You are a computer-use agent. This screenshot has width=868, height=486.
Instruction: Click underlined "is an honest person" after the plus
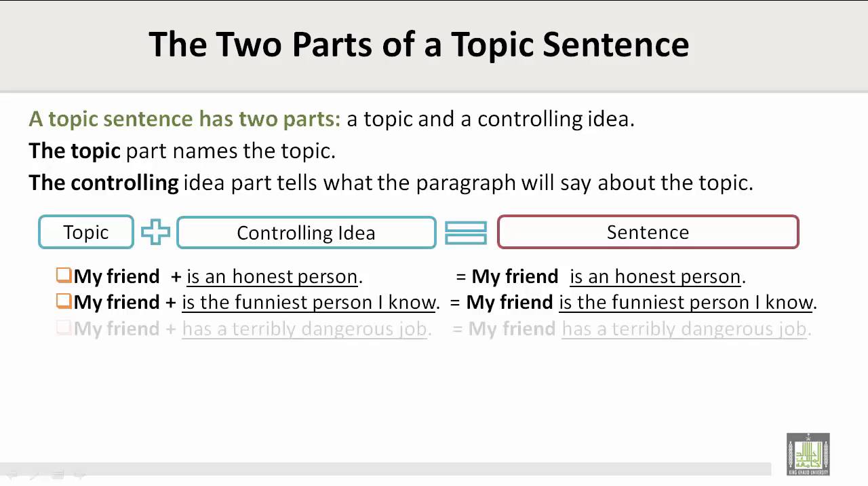(x=272, y=277)
